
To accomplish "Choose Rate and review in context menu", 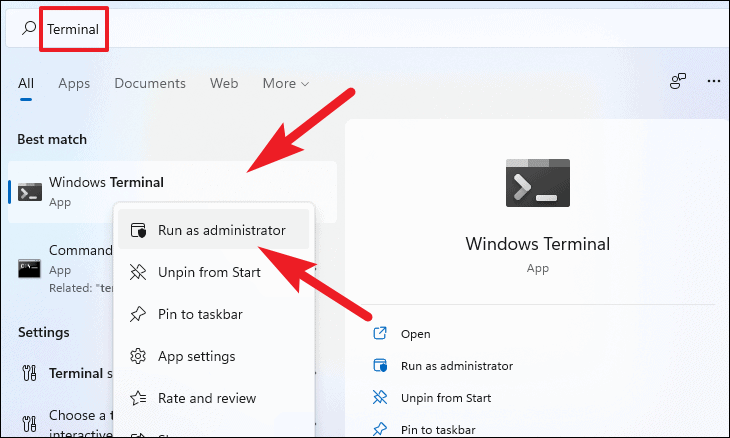I will pos(213,398).
